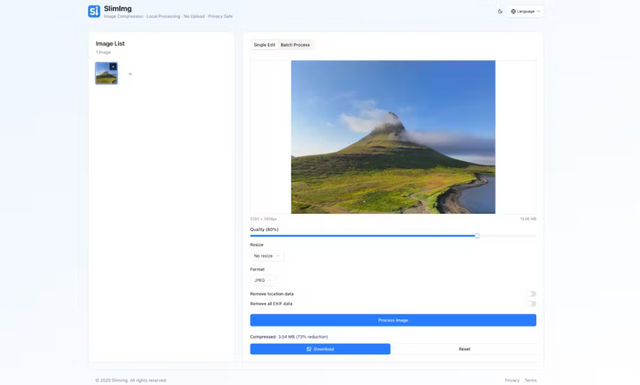Screen dimensions: 640x385
Task: Click the large mountain preview image
Action: [x=393, y=137]
